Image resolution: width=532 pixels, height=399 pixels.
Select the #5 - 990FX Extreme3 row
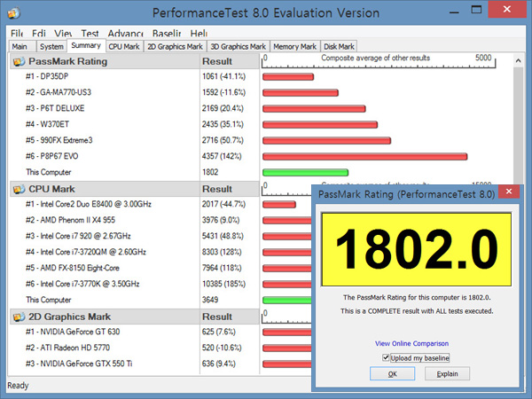pos(135,140)
